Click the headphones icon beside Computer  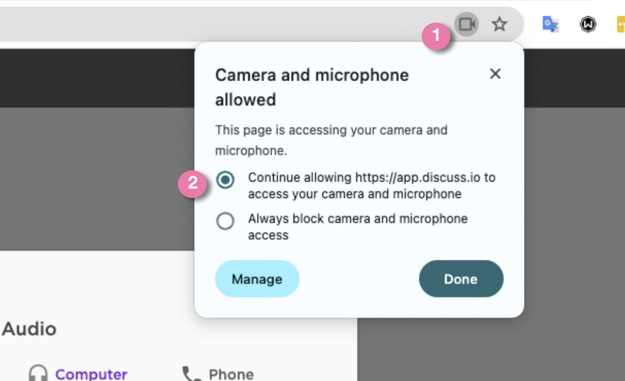tap(38, 374)
